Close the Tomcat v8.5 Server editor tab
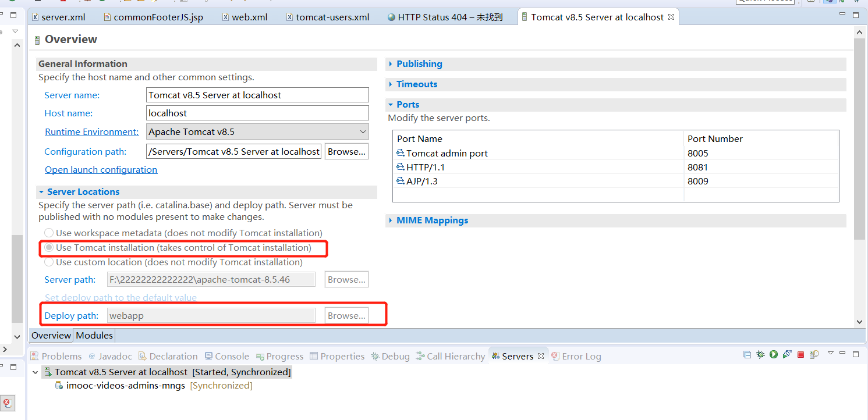This screenshot has height=420, width=868. (671, 17)
